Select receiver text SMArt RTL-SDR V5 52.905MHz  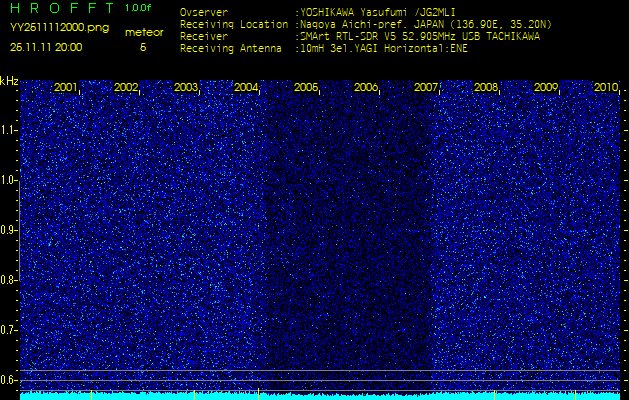[x=379, y=37]
